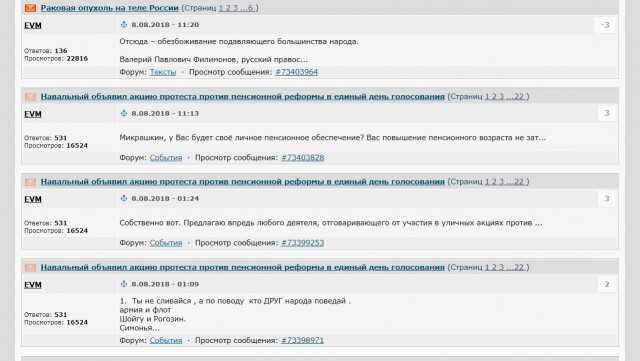Jump to page 6 of the Раковая опухоль thread
The image size is (640, 361).
coord(250,8)
